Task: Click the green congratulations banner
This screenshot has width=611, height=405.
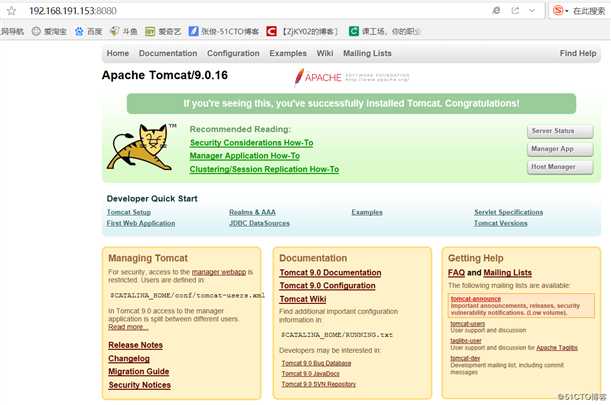Action: [351, 104]
